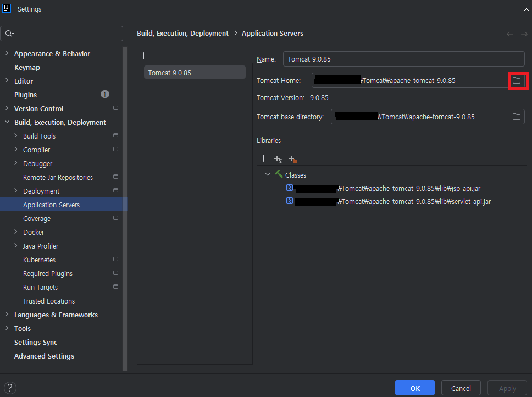Add library via plus-with-red-square icon
This screenshot has height=397, width=532.
pyautogui.click(x=292, y=158)
